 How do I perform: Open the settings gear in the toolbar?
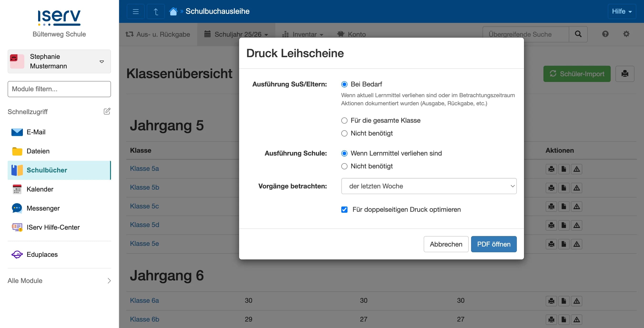[x=627, y=34]
